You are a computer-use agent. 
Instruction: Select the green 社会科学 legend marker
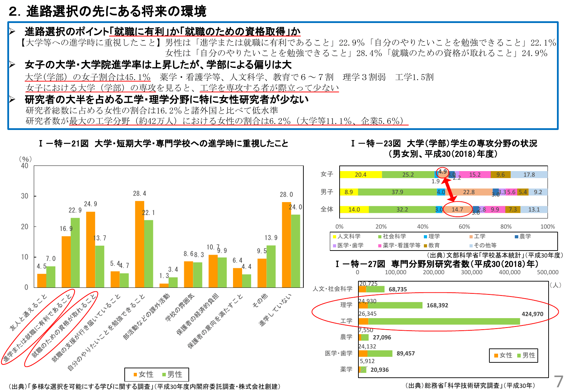point(380,236)
